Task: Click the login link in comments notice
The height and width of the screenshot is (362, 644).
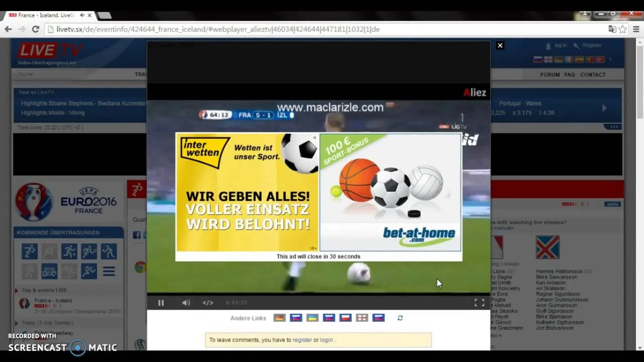Action: (x=326, y=340)
